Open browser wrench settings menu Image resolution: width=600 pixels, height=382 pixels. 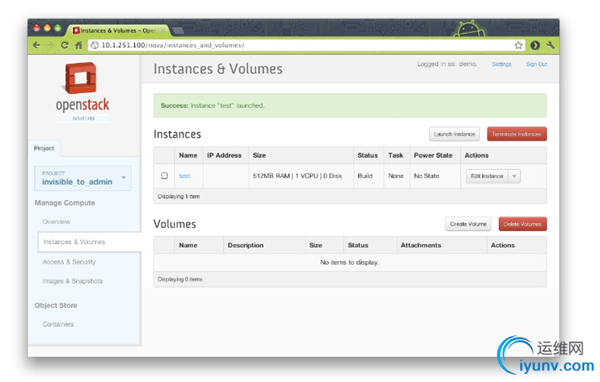[551, 45]
